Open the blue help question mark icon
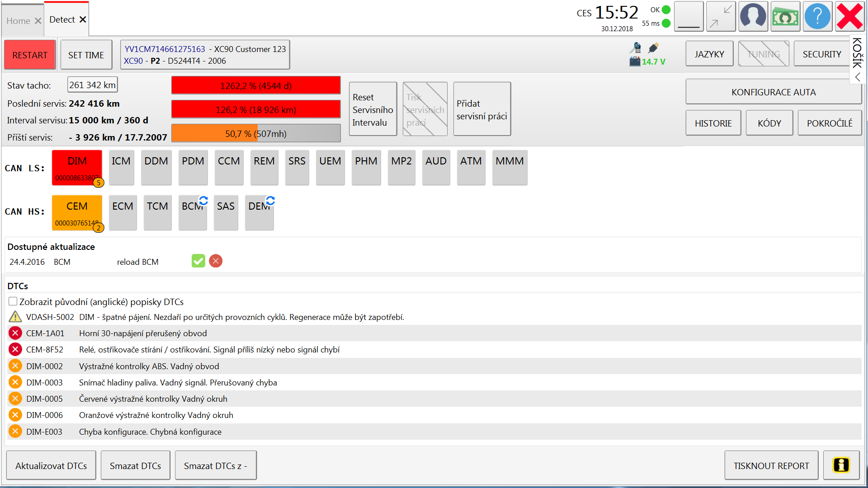 pos(817,17)
